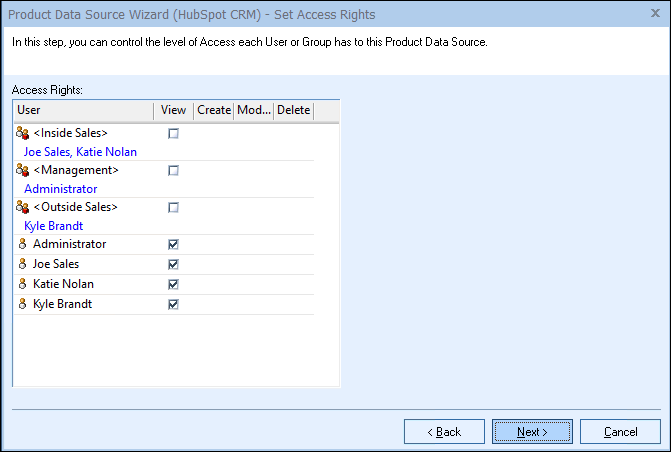Image resolution: width=671 pixels, height=452 pixels.
Task: Uncheck View access for Administrator user
Action: (x=173, y=244)
